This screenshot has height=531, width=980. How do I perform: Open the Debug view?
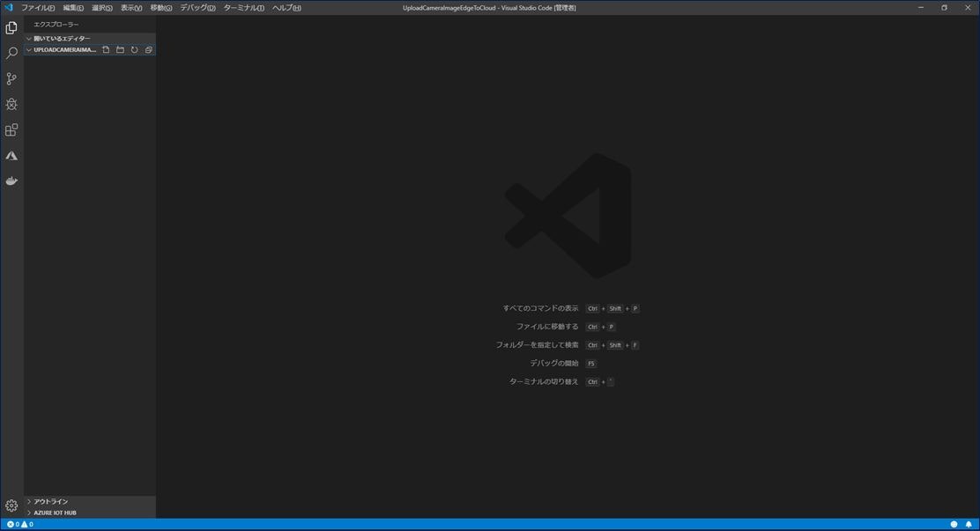[x=11, y=103]
